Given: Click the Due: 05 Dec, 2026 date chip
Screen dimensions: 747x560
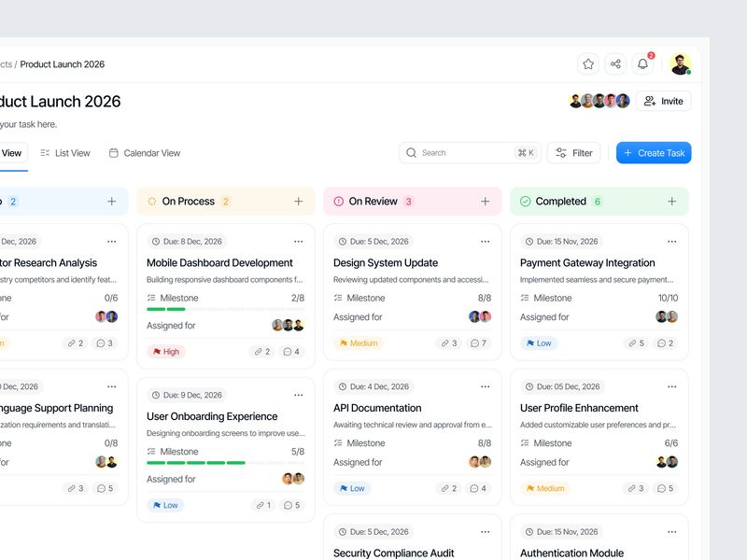Looking at the screenshot, I should 562,386.
